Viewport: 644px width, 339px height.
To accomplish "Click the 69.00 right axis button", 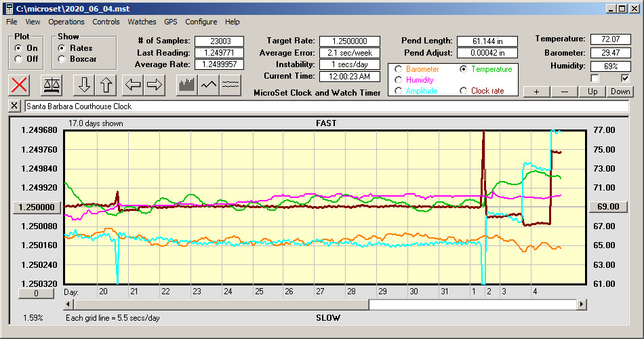I will click(x=608, y=207).
